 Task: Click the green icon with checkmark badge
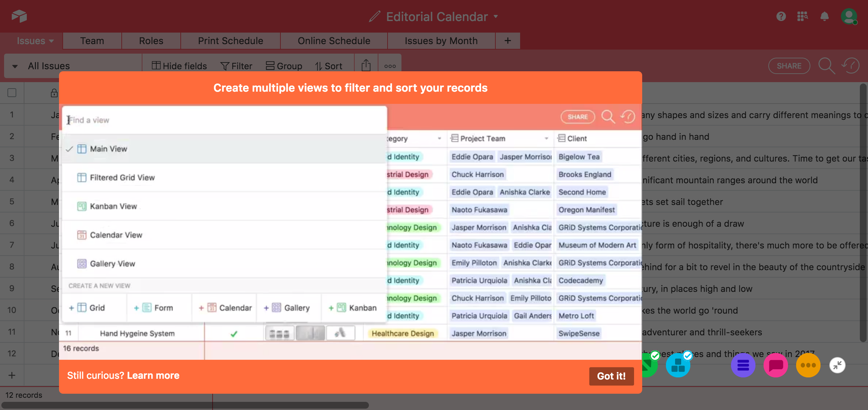pos(650,365)
